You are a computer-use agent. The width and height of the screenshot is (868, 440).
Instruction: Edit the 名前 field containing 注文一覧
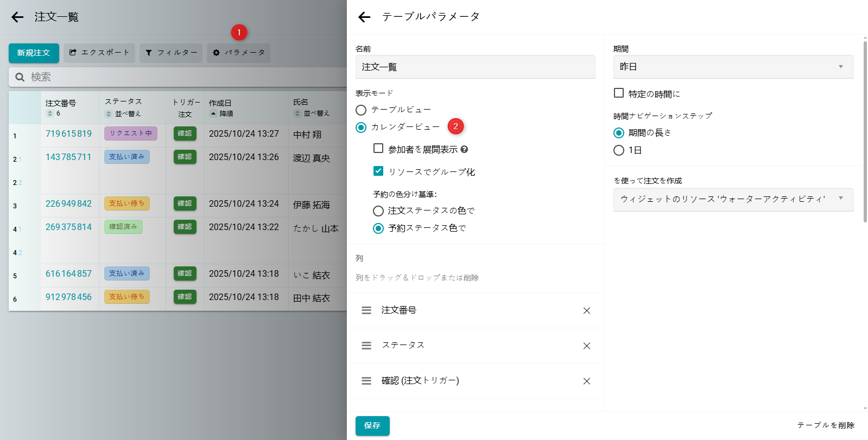(475, 67)
